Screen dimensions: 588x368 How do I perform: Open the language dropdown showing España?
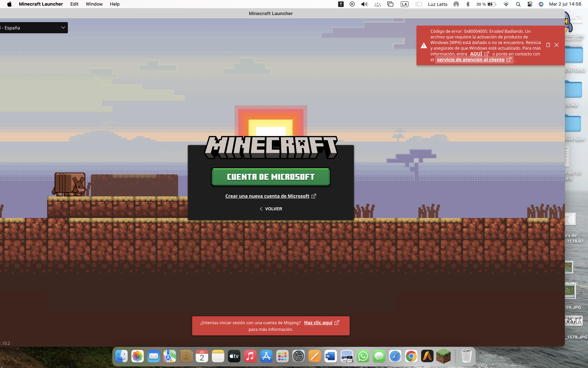pyautogui.click(x=34, y=28)
